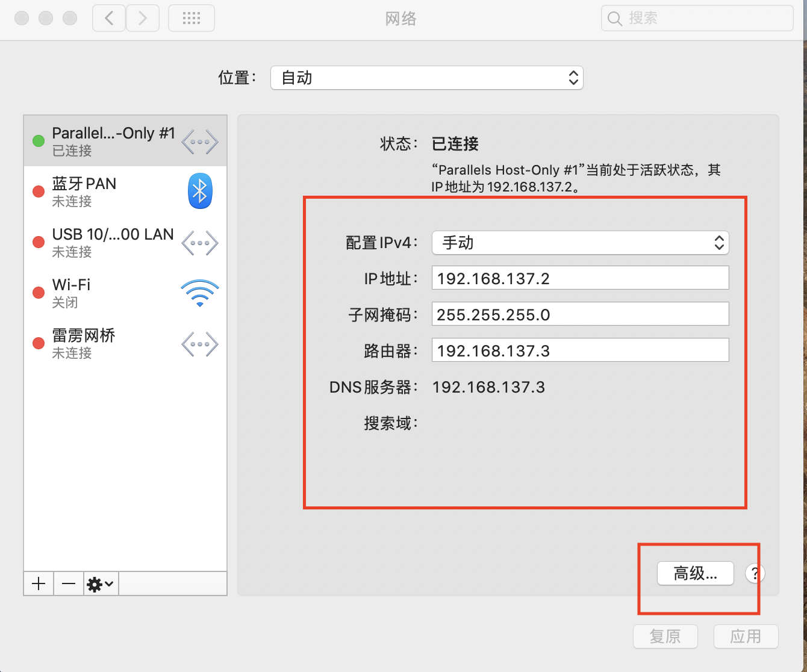This screenshot has height=672, width=807.
Task: Click the ethernet icon beside Parallels Host-Only
Action: coord(200,142)
